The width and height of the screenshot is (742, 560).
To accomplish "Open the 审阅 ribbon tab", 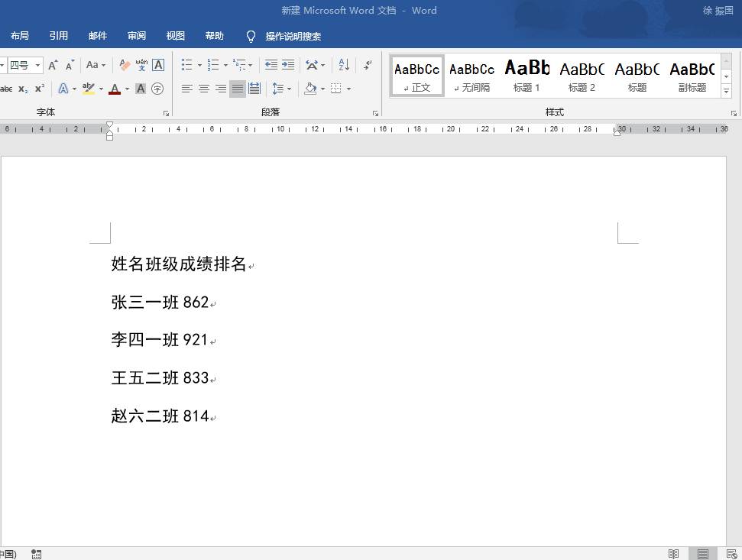I will 137,36.
